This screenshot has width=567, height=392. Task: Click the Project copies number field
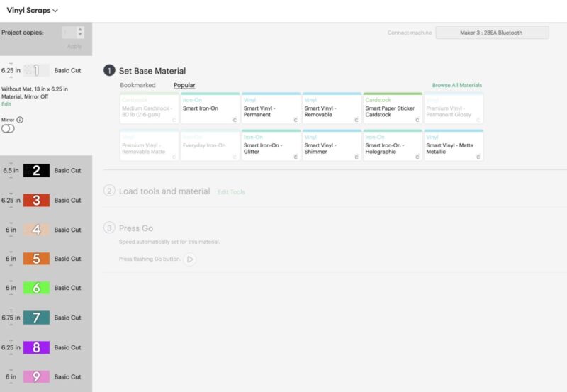(x=69, y=33)
